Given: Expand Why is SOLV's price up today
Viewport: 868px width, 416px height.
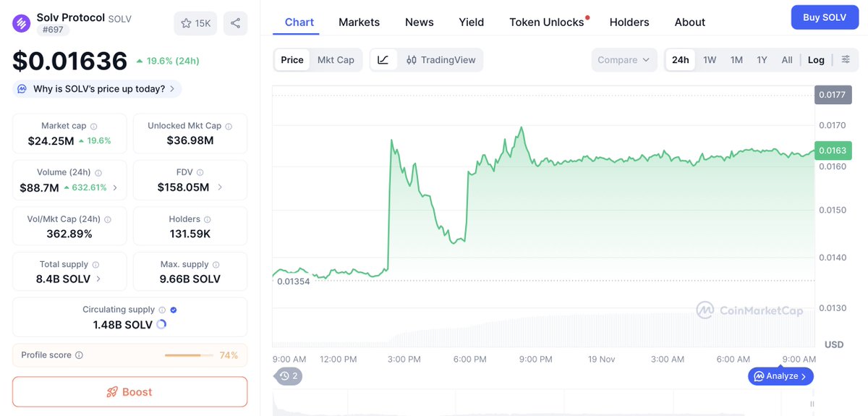Looking at the screenshot, I should click(97, 89).
